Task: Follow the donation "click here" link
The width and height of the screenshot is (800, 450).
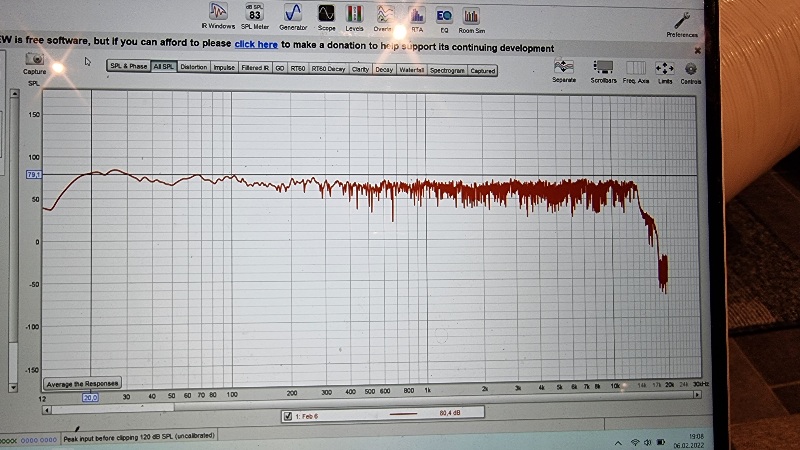Action: (256, 45)
